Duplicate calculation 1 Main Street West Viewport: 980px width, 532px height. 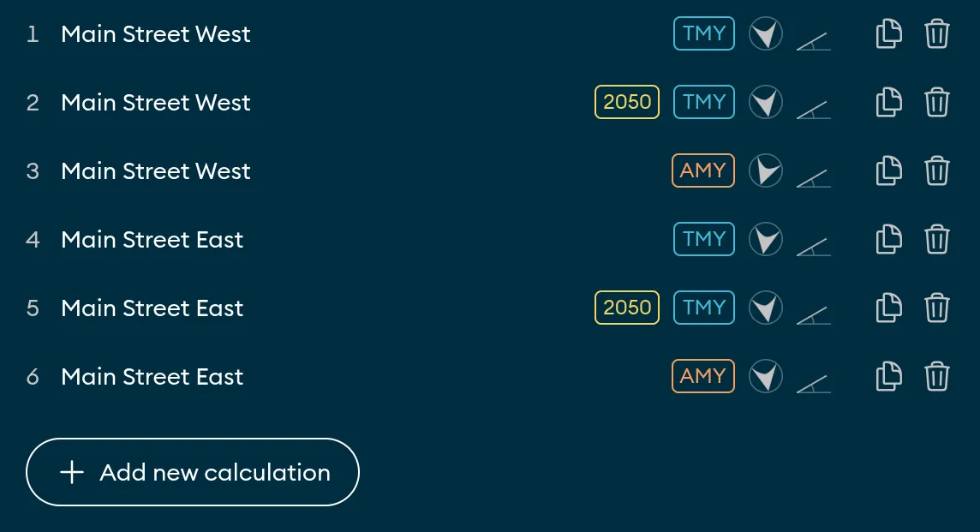pos(888,33)
